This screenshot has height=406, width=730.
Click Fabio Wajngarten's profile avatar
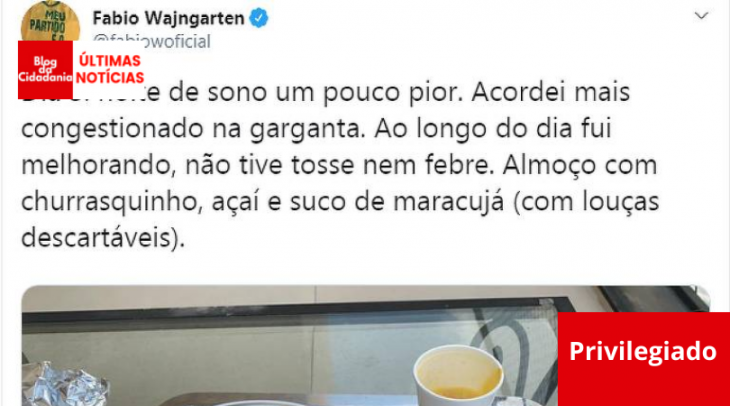point(50,23)
